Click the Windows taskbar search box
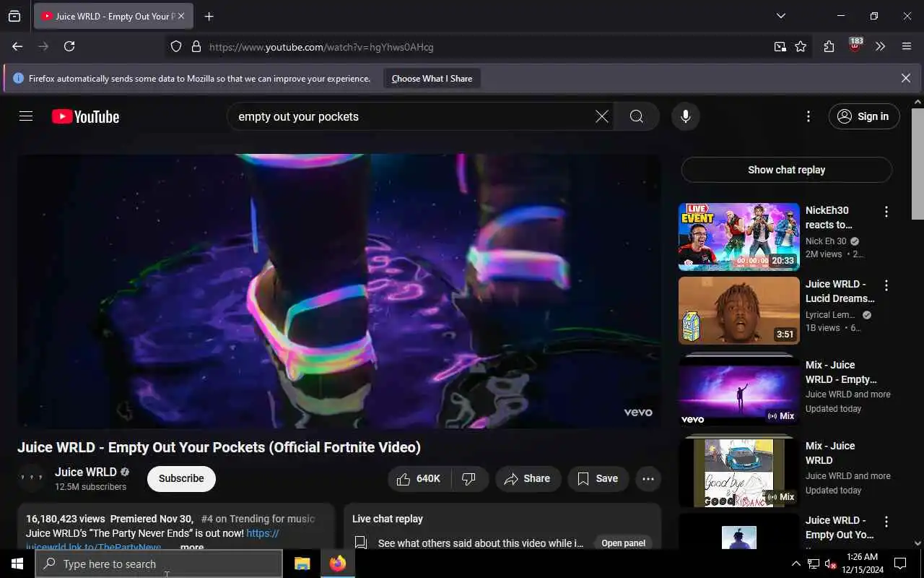The width and height of the screenshot is (924, 578). tap(159, 564)
